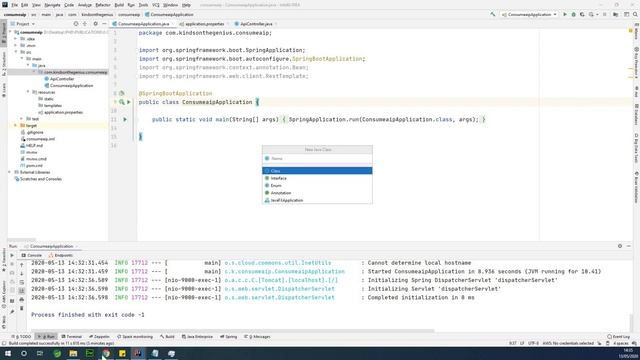The width and height of the screenshot is (640, 360).
Task: Collapse the main folder in project tree
Action: (22, 58)
